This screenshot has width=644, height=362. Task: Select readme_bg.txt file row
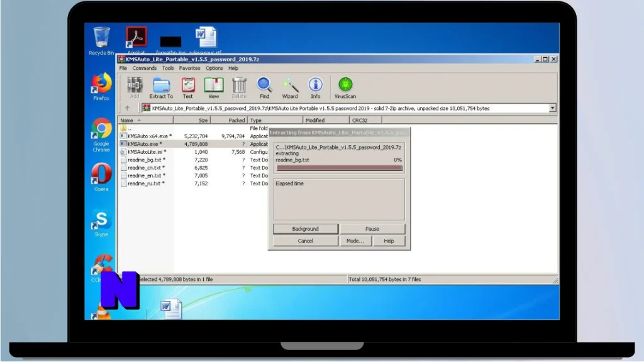pos(193,160)
